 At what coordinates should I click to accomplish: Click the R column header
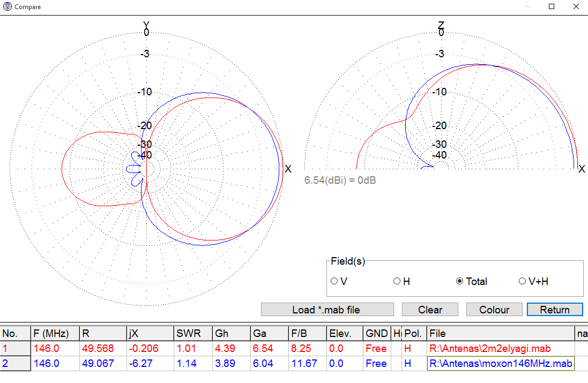(x=103, y=333)
